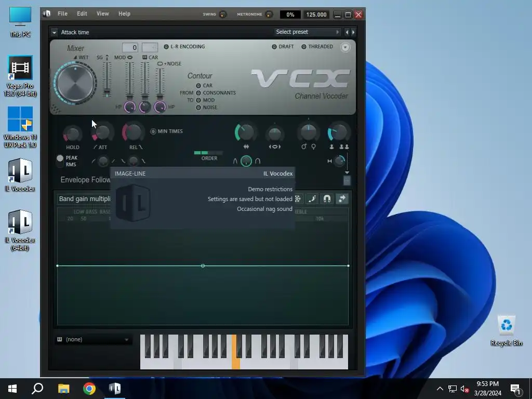Click the IL logo in the title bar

click(47, 14)
